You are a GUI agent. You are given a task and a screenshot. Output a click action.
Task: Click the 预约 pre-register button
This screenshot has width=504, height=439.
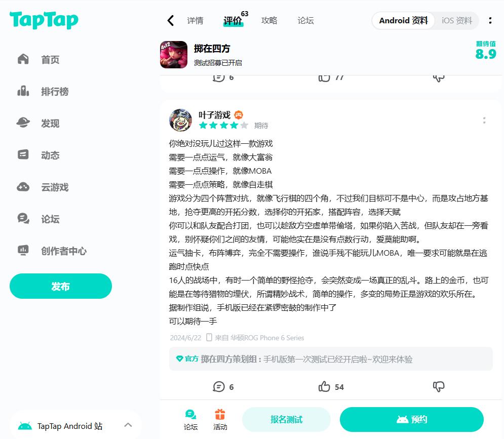coord(412,419)
